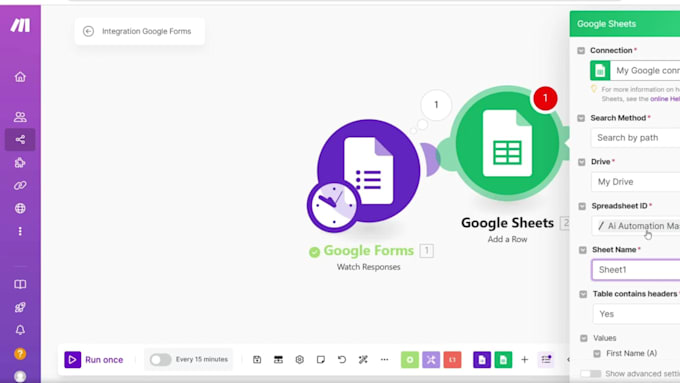This screenshot has width=680, height=383.
Task: Toggle the Show advanced settings switch
Action: click(591, 373)
